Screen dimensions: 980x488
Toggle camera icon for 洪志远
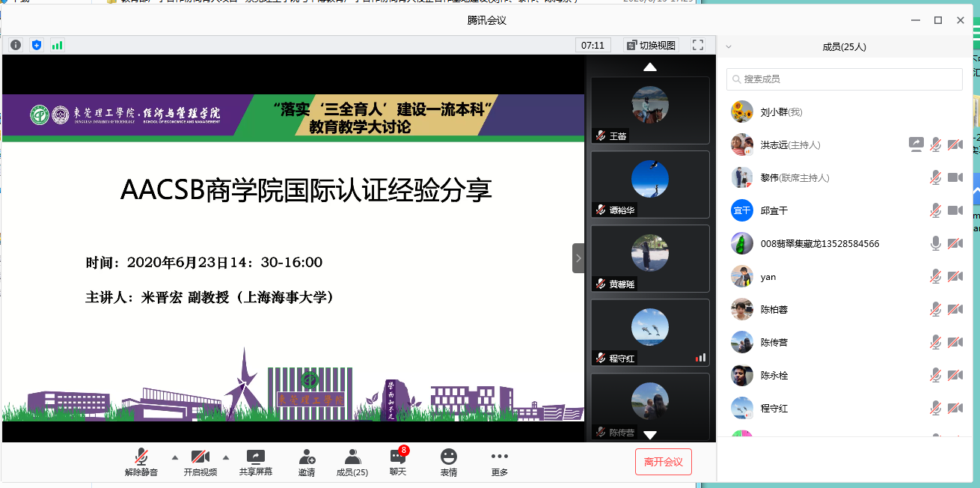click(x=955, y=144)
